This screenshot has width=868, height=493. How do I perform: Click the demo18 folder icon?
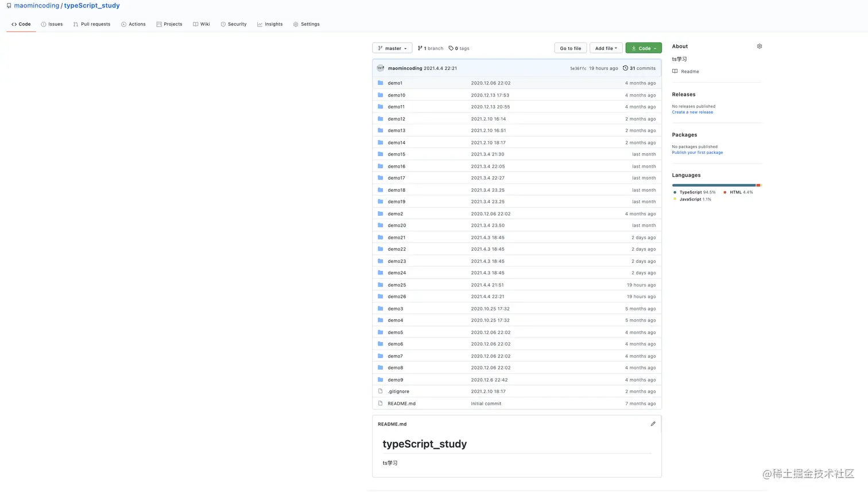tap(380, 189)
